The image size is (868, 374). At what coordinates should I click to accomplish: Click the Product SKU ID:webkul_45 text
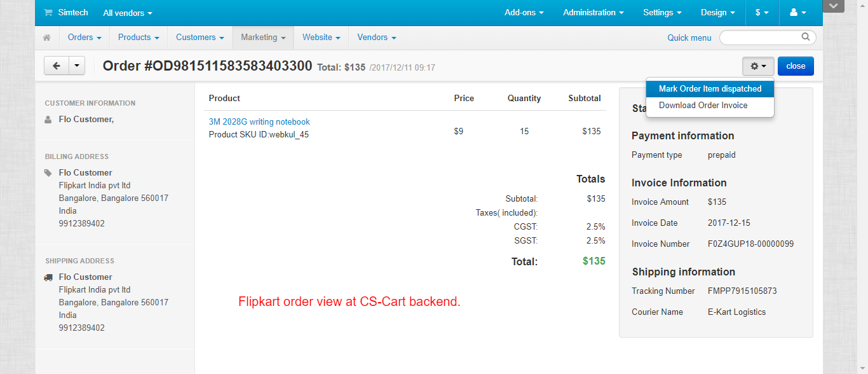[259, 135]
